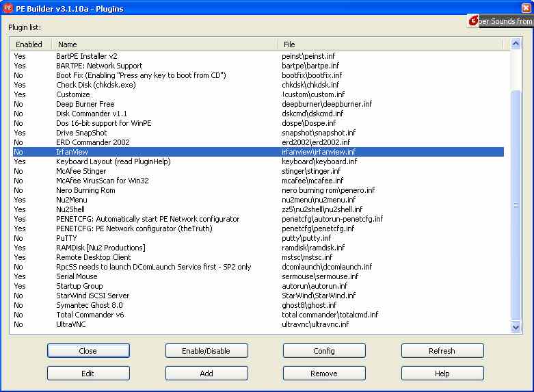Screen dimensions: 534x392
Task: Select the Nu2Menu plugin row
Action: tap(258, 200)
